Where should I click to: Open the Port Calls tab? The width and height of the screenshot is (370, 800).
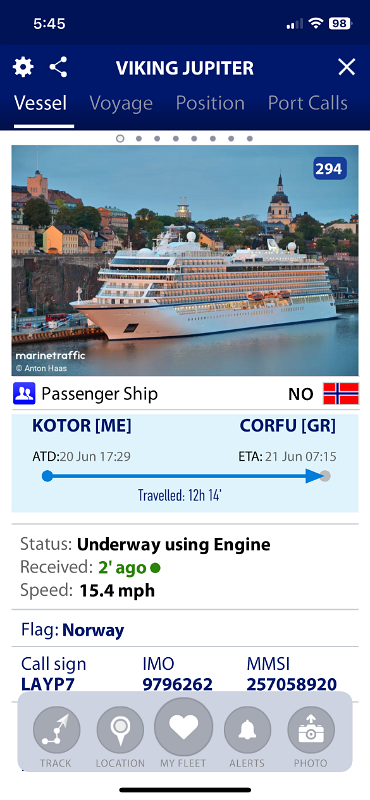pyautogui.click(x=308, y=103)
